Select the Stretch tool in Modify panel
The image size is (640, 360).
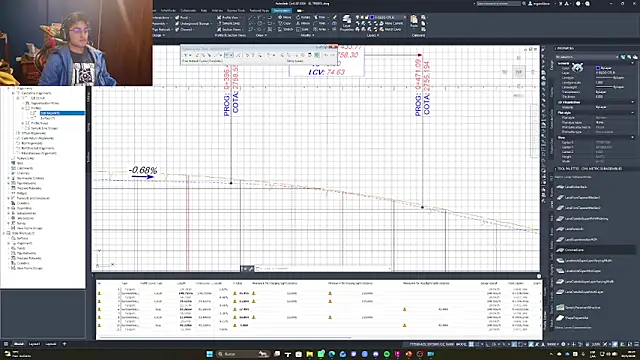point(285,29)
